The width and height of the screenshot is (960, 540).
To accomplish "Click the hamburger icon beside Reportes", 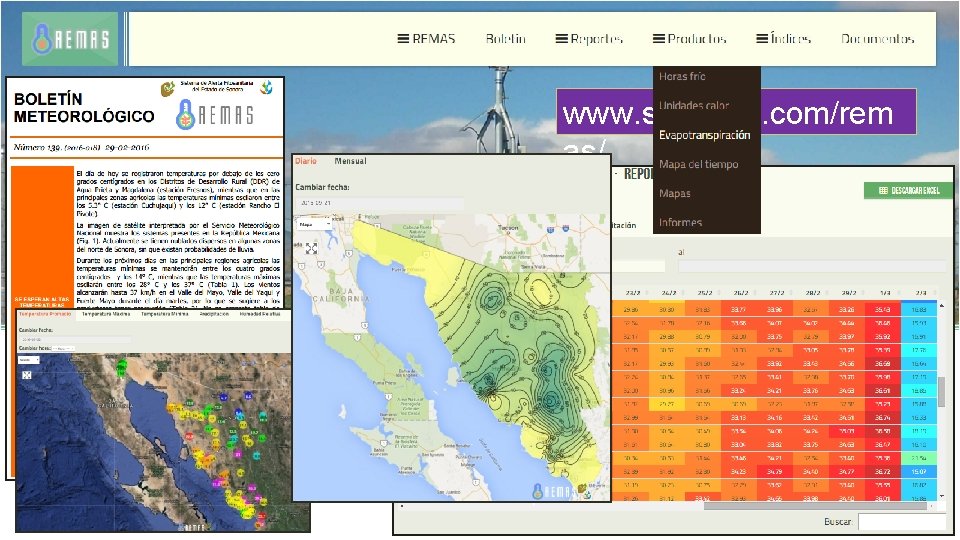I will [x=561, y=39].
